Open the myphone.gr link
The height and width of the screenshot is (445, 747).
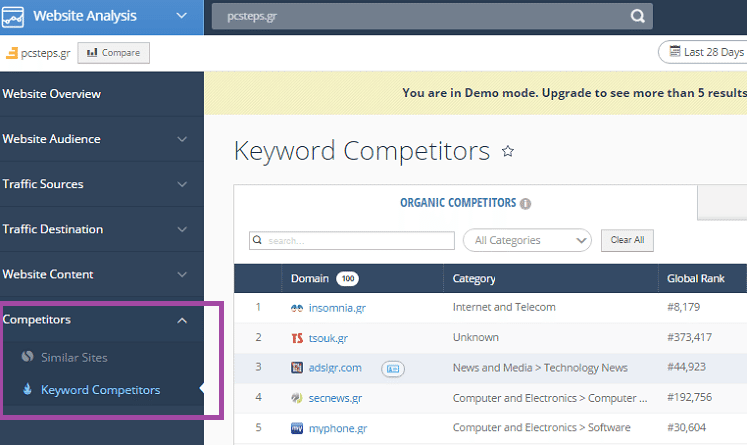[338, 428]
